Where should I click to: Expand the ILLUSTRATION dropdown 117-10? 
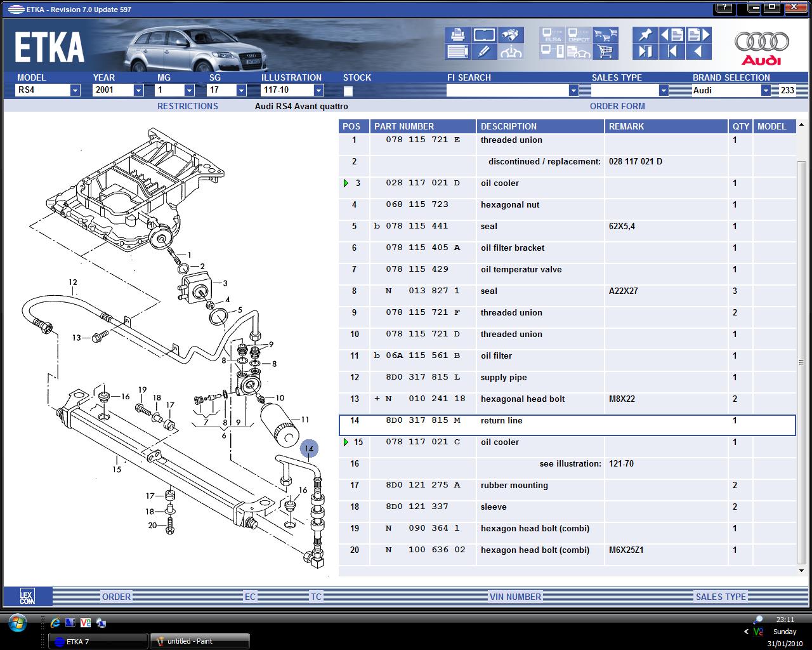pyautogui.click(x=318, y=91)
